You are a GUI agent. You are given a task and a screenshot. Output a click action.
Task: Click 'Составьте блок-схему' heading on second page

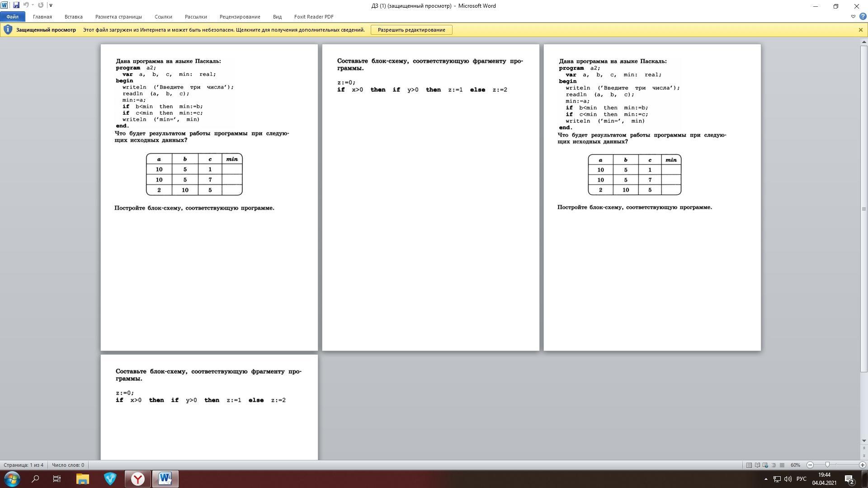tap(430, 65)
